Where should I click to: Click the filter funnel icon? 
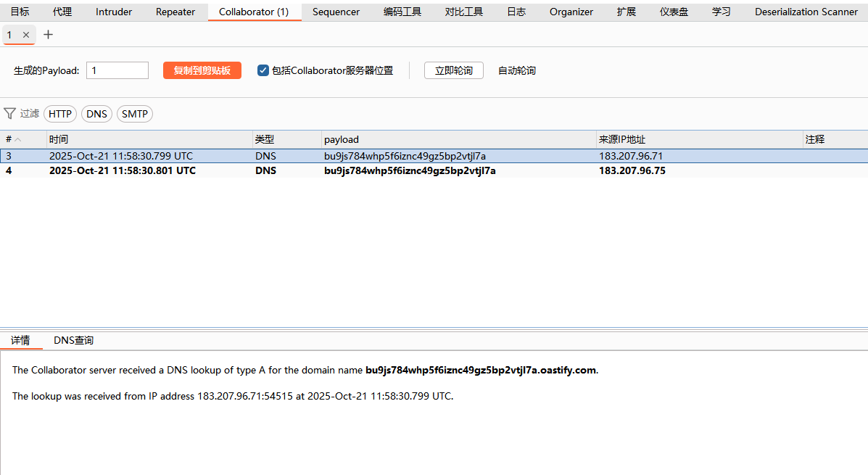[10, 114]
